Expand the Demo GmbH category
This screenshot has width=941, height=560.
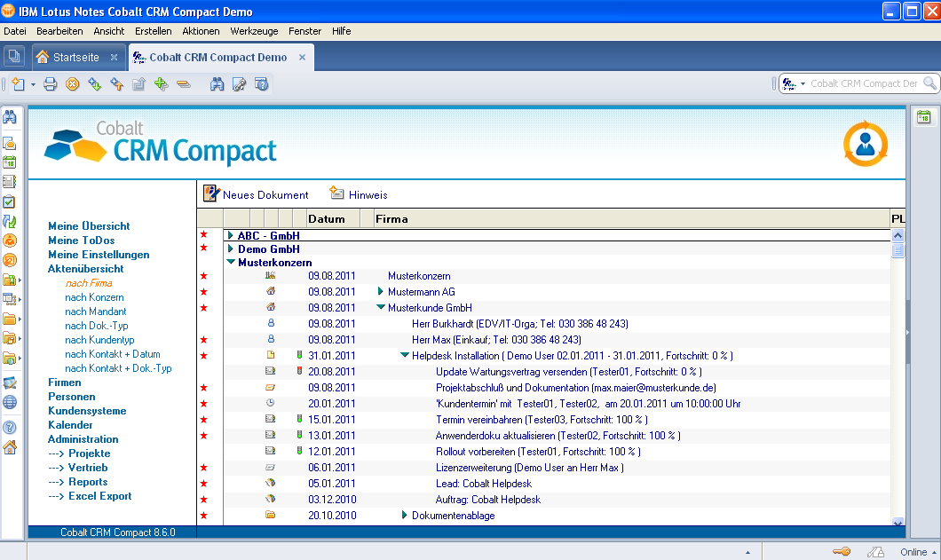click(x=231, y=248)
